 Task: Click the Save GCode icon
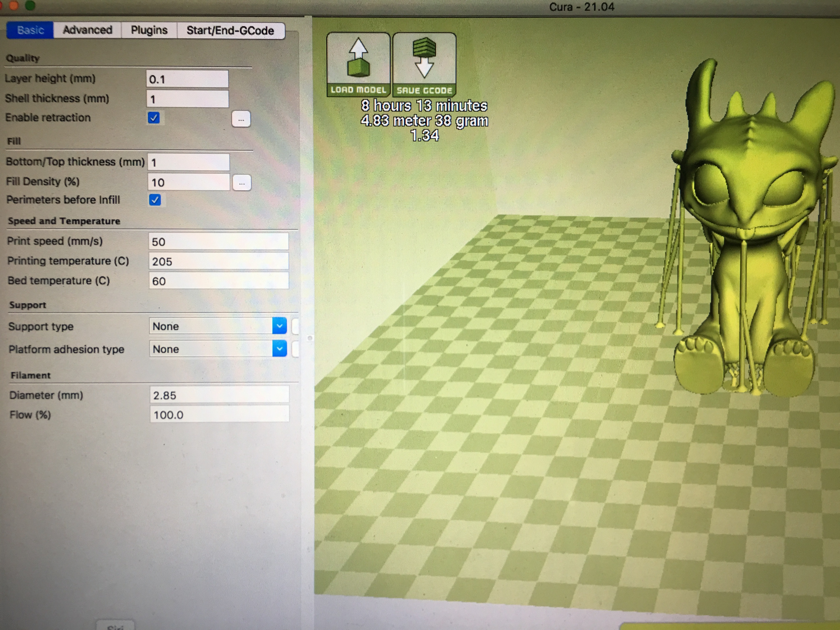tap(424, 64)
